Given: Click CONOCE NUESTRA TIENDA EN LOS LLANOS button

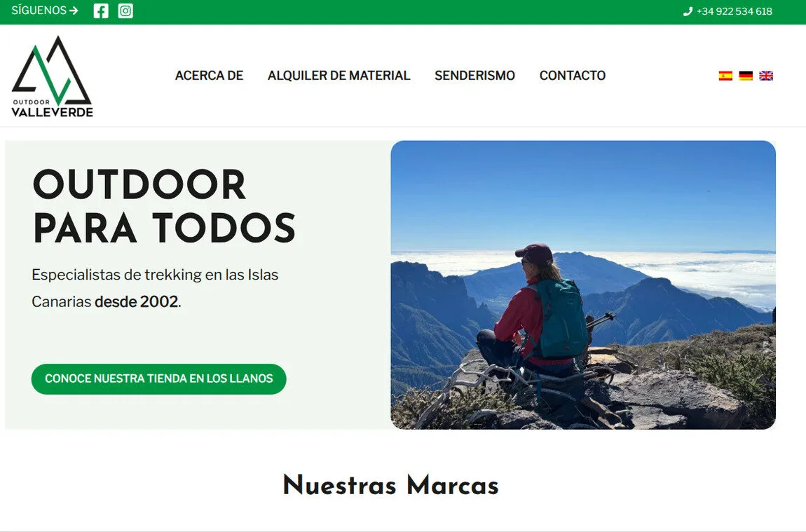Looking at the screenshot, I should coord(159,378).
